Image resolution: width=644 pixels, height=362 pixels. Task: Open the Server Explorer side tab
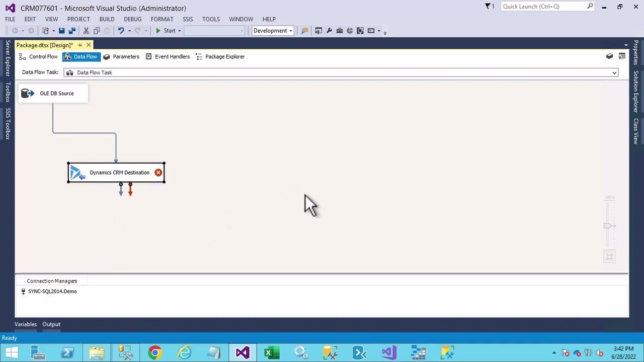tap(8, 58)
